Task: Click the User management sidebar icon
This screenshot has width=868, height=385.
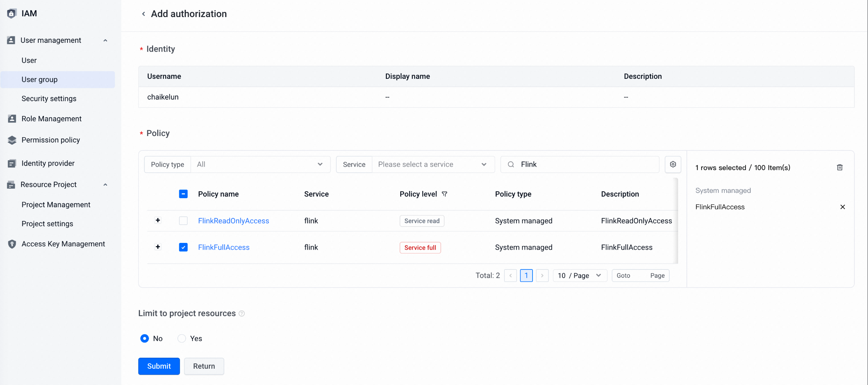Action: [11, 40]
